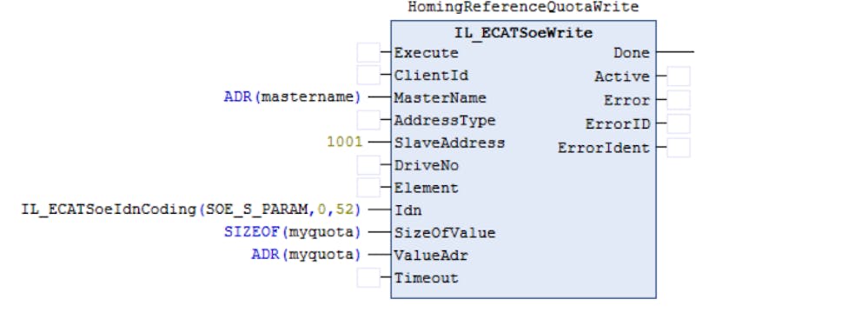The image size is (868, 319).
Task: Select the empty AddressType input box
Action: (368, 120)
